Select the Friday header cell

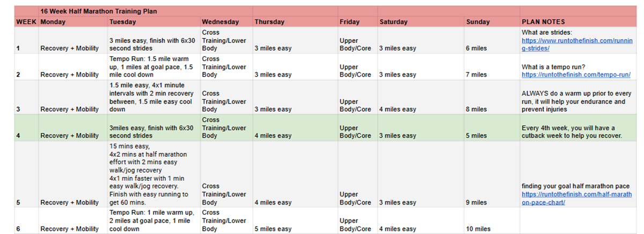[349, 22]
